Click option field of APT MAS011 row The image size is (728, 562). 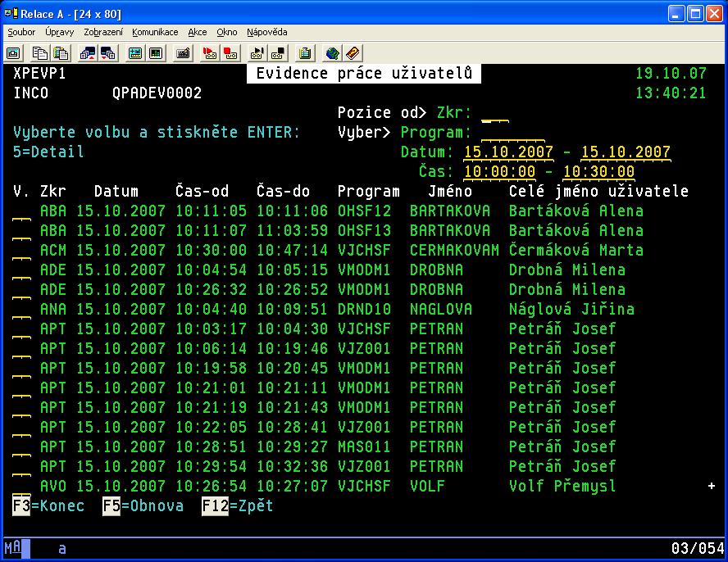pyautogui.click(x=22, y=447)
